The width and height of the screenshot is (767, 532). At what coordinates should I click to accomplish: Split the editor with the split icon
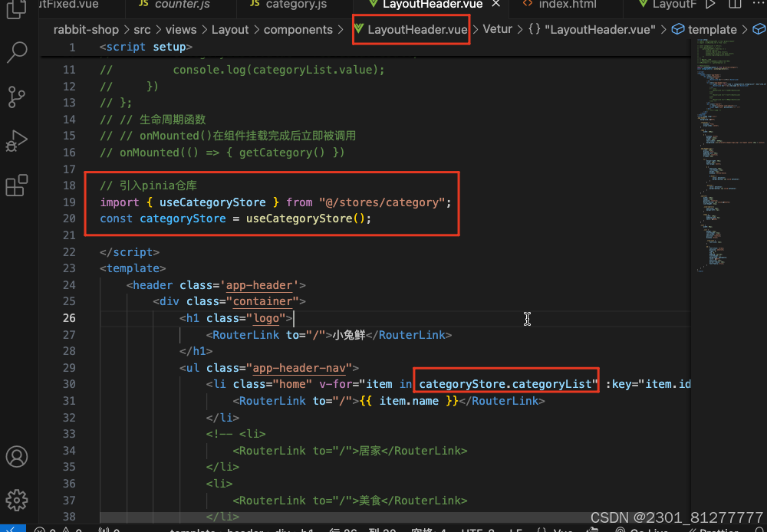tap(736, 5)
